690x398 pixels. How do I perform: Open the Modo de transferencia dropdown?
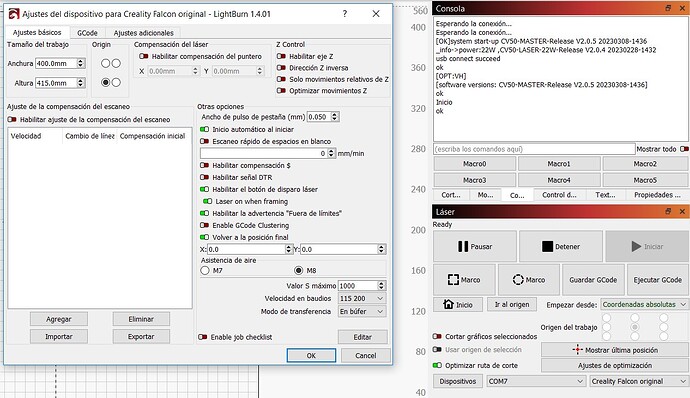pyautogui.click(x=362, y=311)
